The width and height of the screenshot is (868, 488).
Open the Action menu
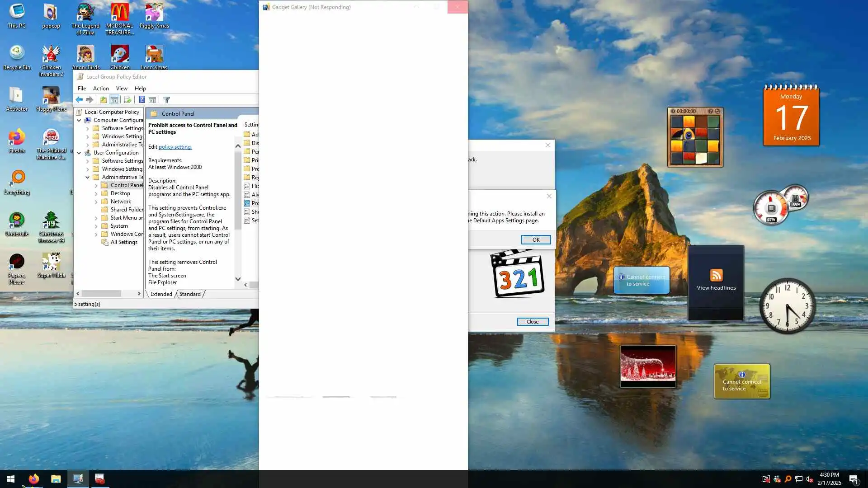coord(100,89)
